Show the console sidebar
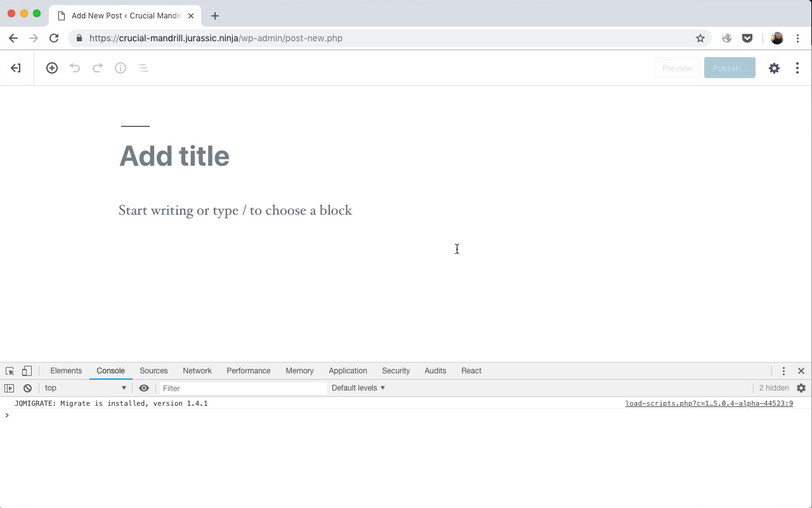 [9, 388]
